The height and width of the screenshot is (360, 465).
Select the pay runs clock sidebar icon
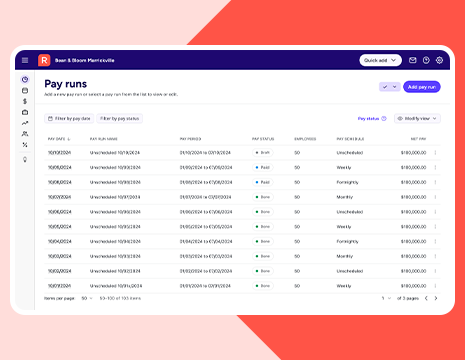click(x=25, y=79)
